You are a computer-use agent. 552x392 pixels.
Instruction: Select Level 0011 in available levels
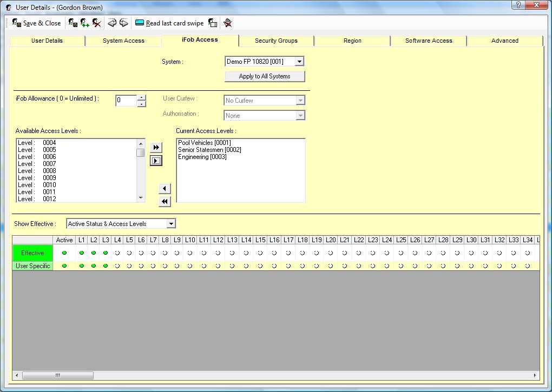76,192
